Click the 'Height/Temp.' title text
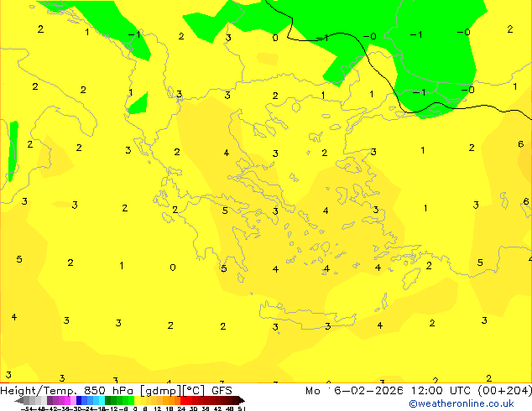Viewport: 532px width, 411px height. [x=38, y=391]
